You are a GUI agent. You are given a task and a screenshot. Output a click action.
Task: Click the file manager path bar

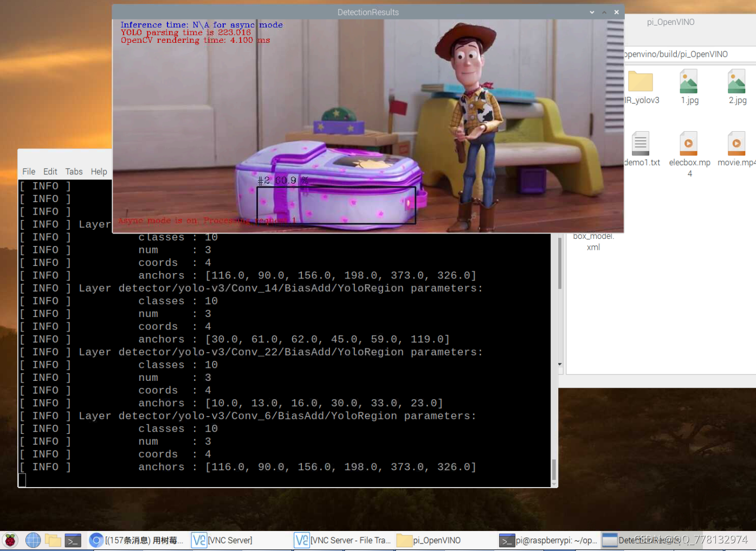(689, 54)
